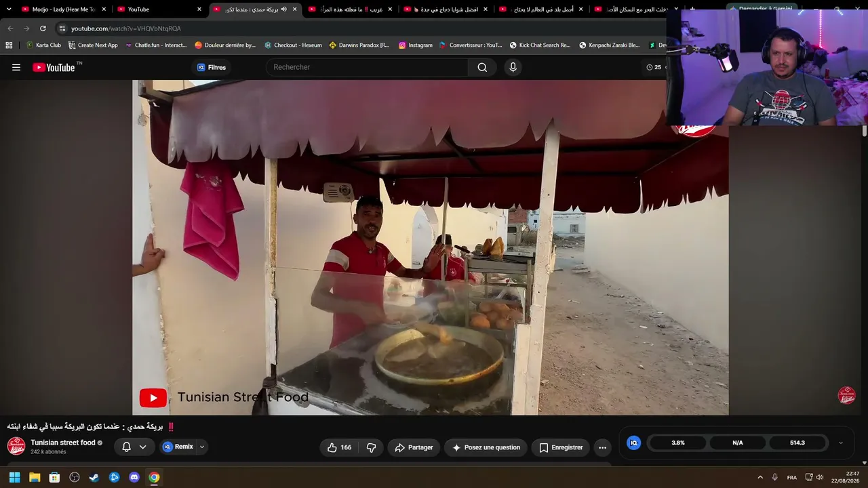Open the Create Next App bookmark

pyautogui.click(x=93, y=45)
